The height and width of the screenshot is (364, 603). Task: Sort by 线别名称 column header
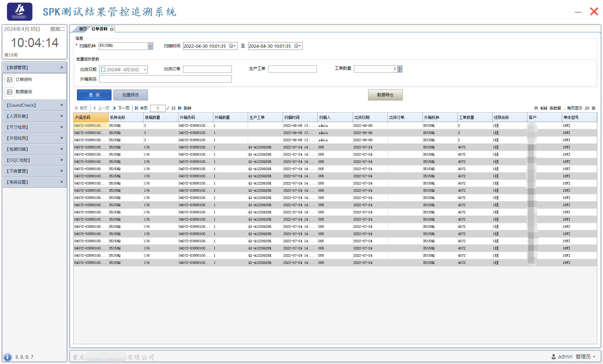(509, 117)
